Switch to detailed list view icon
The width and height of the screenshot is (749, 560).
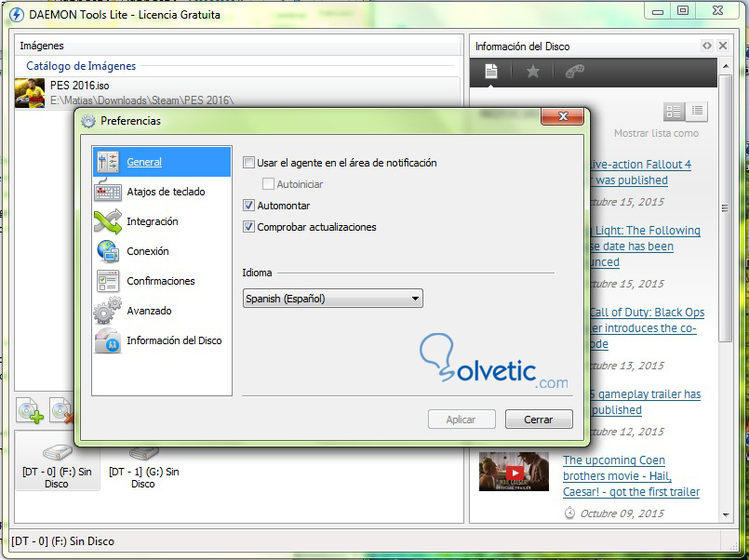674,112
